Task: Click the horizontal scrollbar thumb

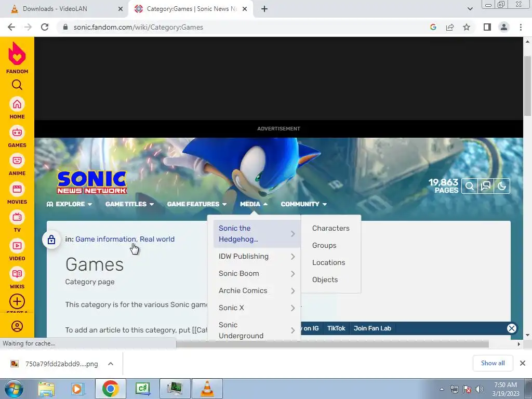Action: [x=332, y=344]
